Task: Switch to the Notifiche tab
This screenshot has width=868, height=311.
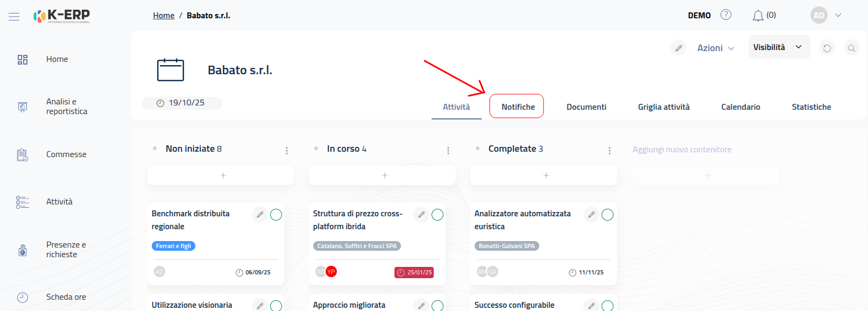Action: point(518,107)
